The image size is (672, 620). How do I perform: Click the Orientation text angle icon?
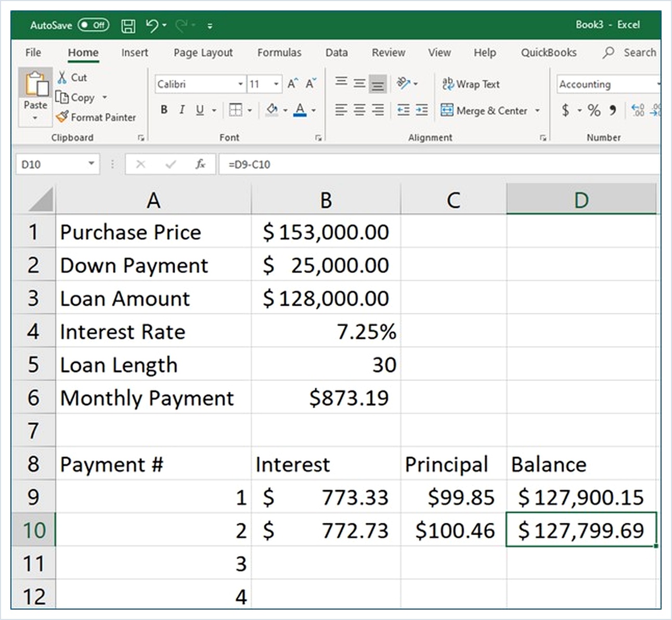(x=404, y=83)
